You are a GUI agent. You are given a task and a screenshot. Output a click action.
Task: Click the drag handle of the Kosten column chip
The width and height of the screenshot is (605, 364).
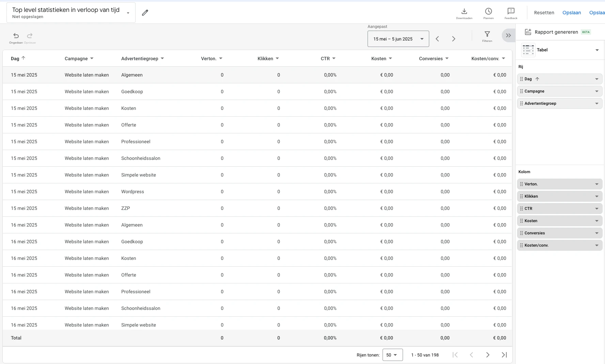522,221
